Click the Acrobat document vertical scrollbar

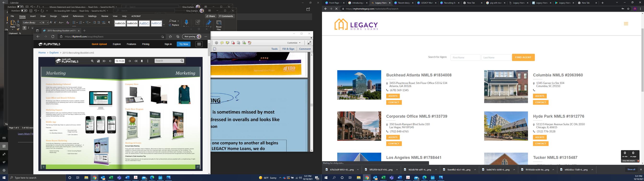click(x=311, y=102)
